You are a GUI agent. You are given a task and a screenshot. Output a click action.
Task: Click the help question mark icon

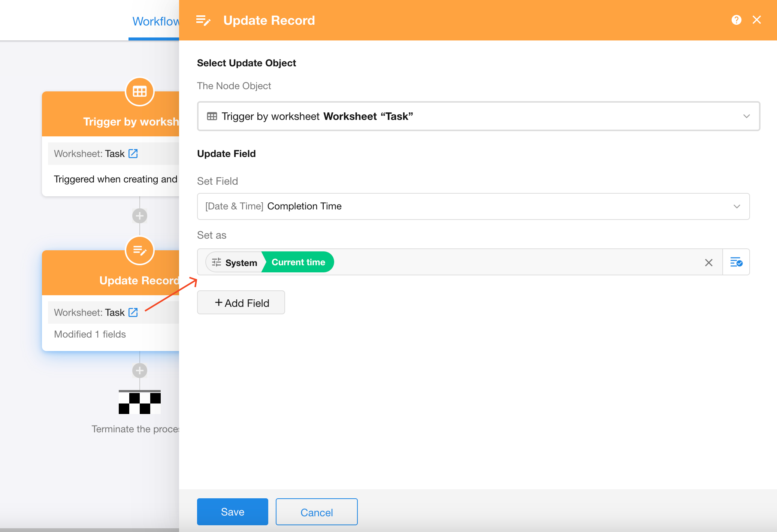coord(736,20)
